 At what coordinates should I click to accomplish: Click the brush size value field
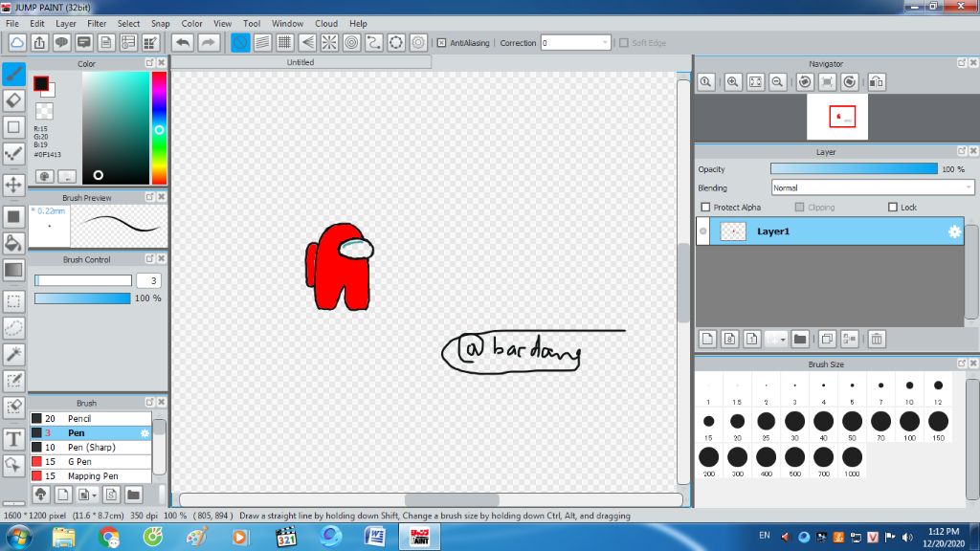[x=148, y=280]
